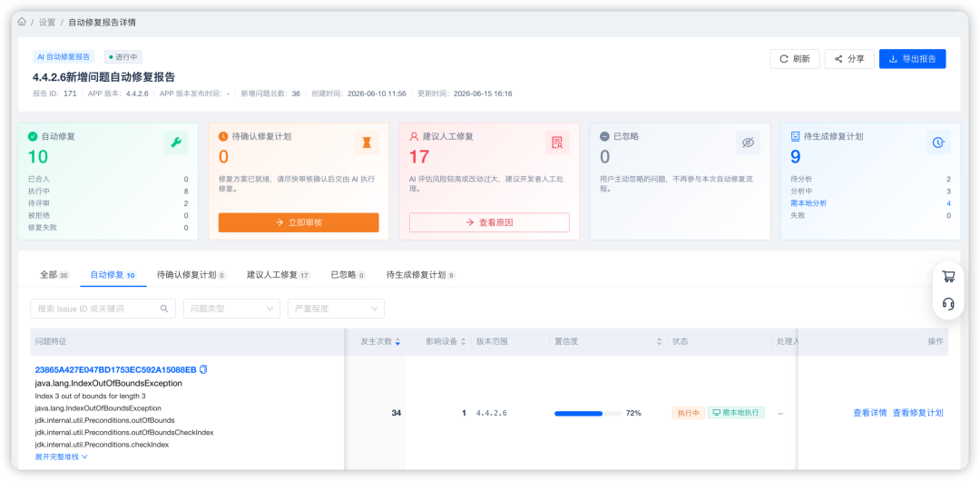Open the headset support floating icon
Screen dimensions: 980x481
coord(948,304)
